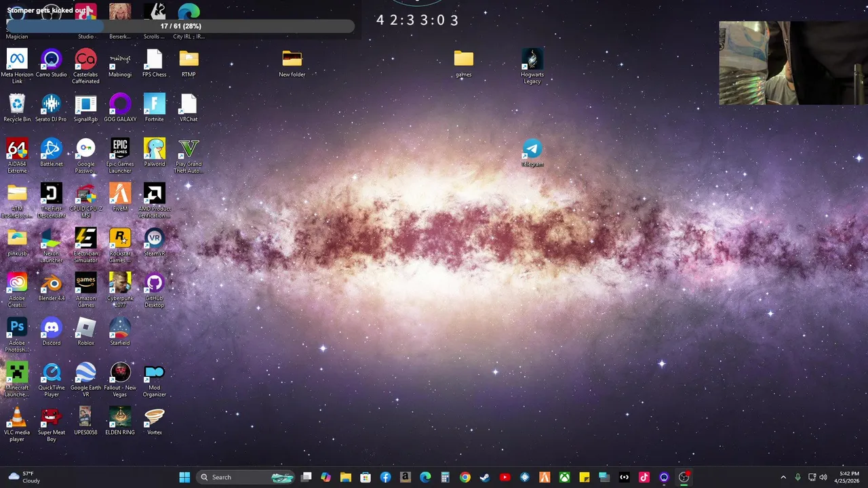Select the FPS Chess file icon
This screenshot has height=488, width=868.
point(154,64)
